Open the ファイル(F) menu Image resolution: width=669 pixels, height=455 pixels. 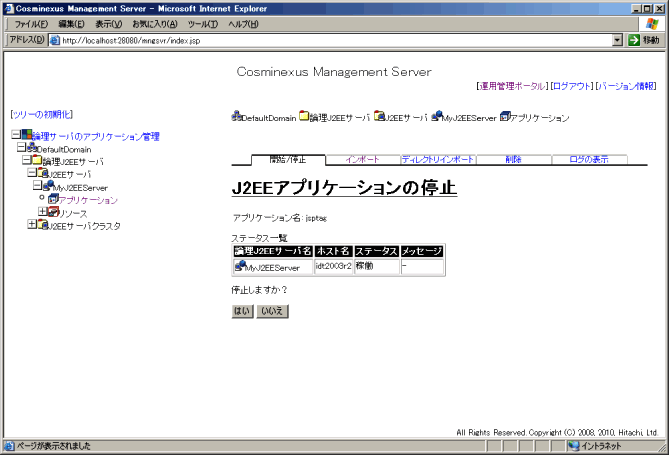[x=31, y=24]
